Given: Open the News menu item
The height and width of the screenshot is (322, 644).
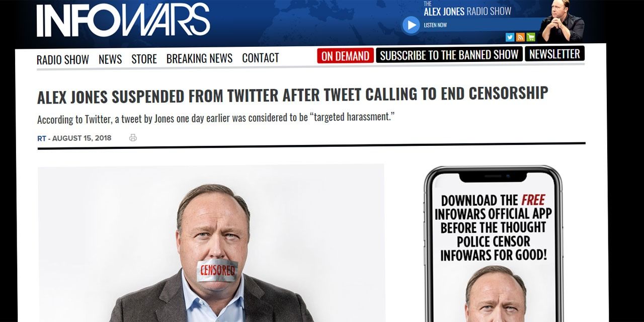Looking at the screenshot, I should tap(110, 59).
